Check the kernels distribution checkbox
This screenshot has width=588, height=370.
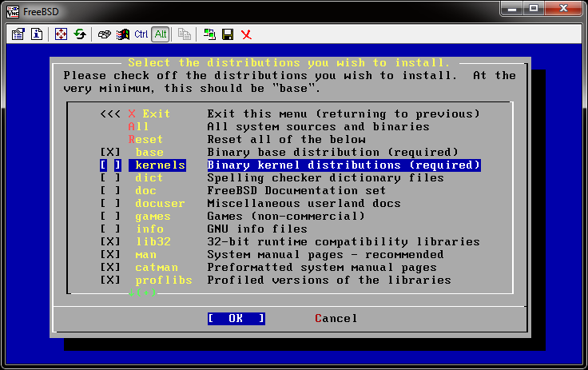pos(110,165)
